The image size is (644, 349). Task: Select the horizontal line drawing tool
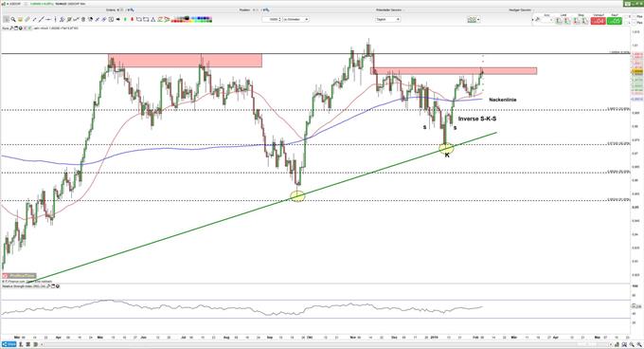48,19
